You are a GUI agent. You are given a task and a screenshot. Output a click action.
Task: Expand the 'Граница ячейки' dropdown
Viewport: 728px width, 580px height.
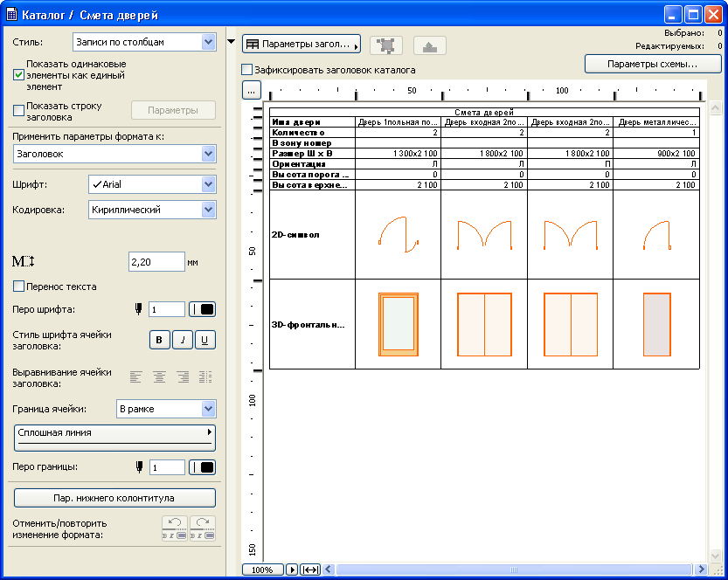[166, 409]
